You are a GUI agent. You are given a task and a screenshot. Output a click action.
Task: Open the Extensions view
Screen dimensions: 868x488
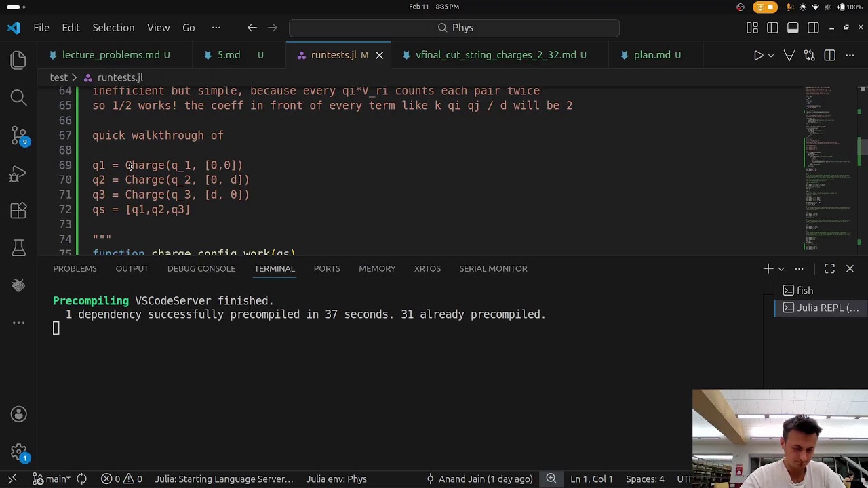(18, 211)
